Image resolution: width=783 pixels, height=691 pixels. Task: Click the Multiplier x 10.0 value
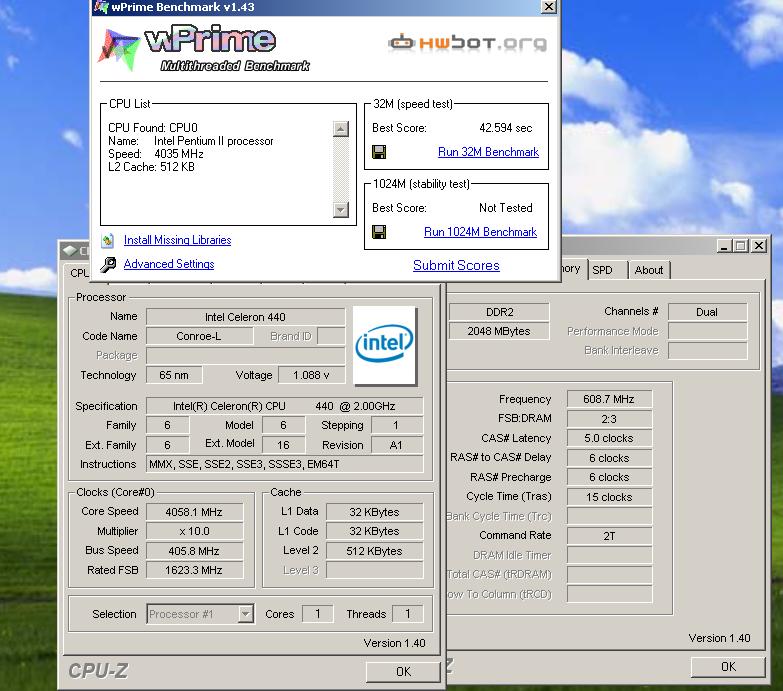(x=194, y=531)
